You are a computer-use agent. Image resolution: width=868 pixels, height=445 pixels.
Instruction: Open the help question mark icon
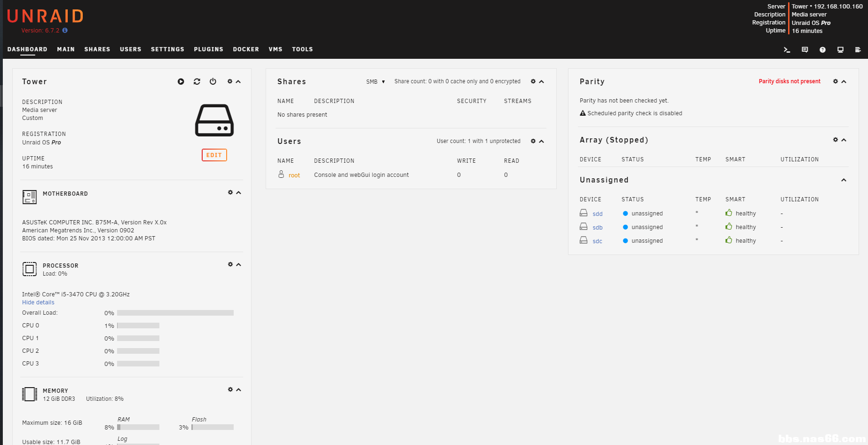click(822, 50)
